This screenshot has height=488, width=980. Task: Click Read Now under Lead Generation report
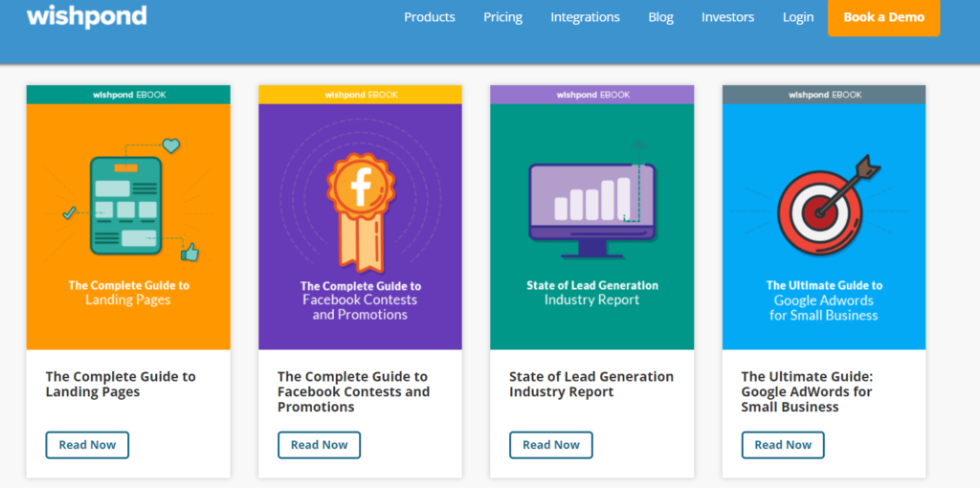click(x=551, y=445)
